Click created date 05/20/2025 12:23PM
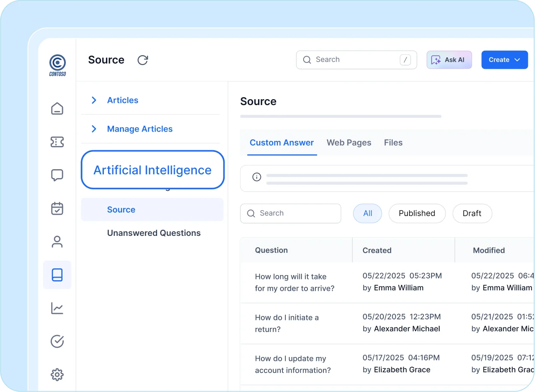Viewport: 535px width, 392px height. coord(402,316)
